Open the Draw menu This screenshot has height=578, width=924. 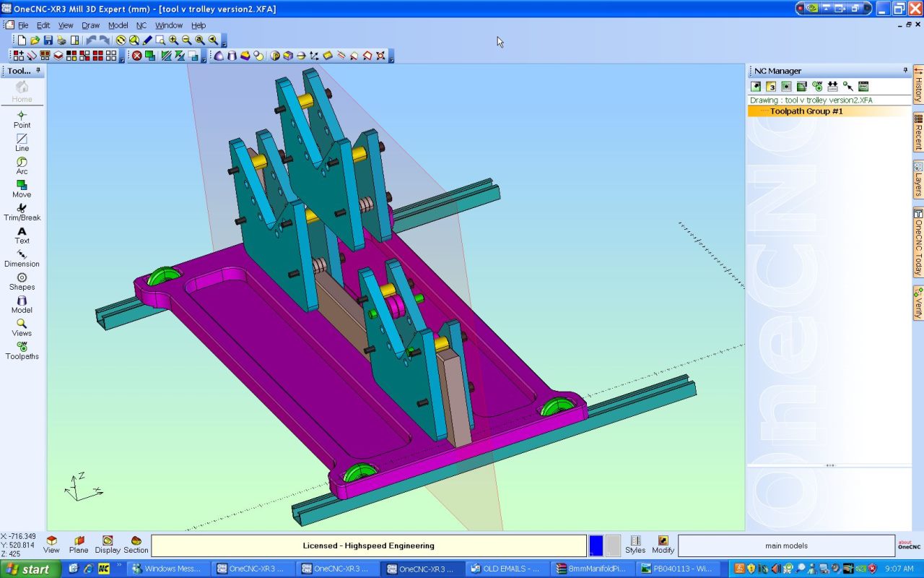[90, 25]
